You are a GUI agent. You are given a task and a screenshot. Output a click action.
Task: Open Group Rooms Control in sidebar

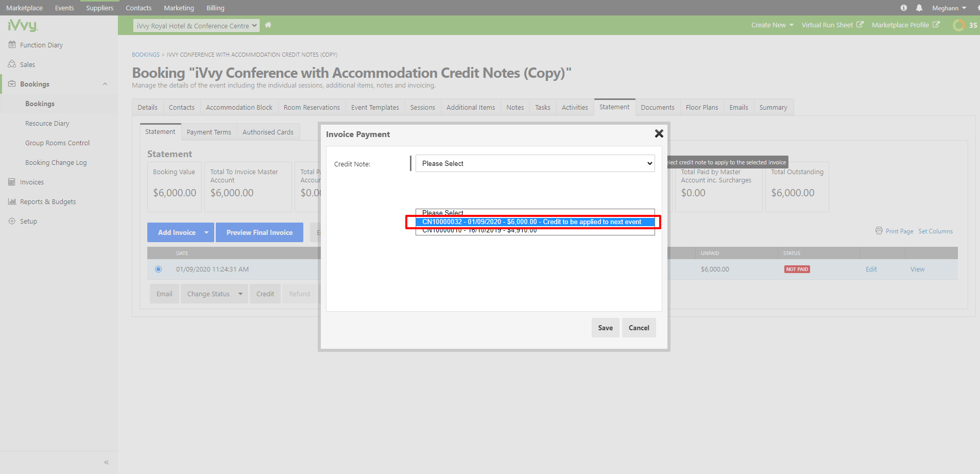pos(57,143)
